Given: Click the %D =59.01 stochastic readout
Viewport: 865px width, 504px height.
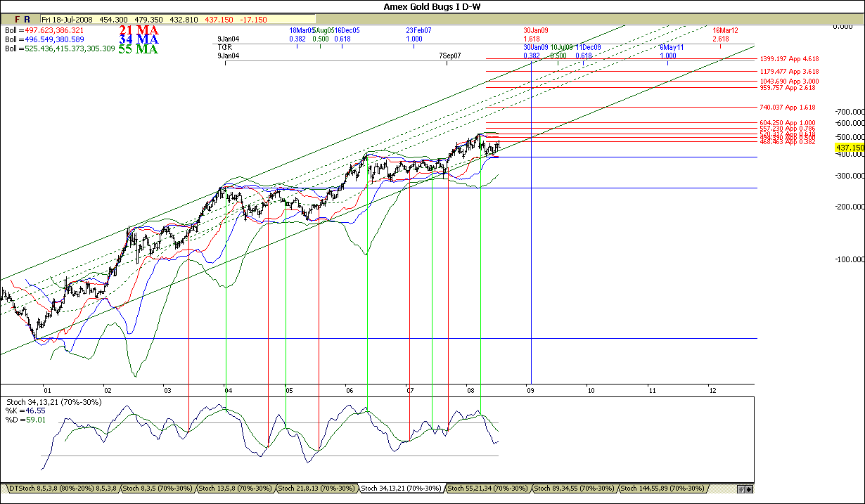Looking at the screenshot, I should coord(25,420).
